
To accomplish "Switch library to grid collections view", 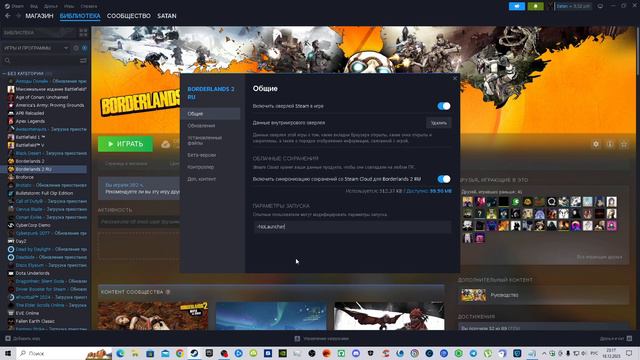I will pyautogui.click(x=83, y=33).
